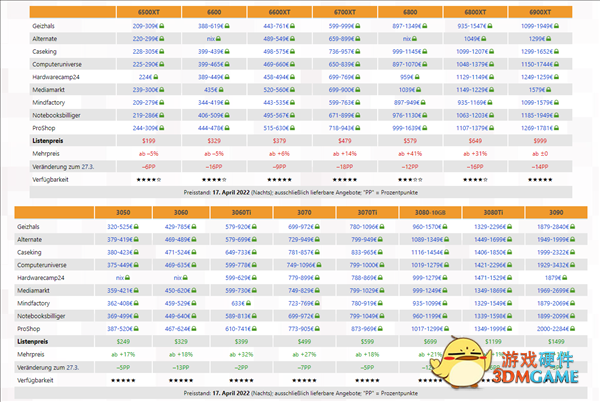Click the lock icon after Caseking 3060Ti price 649-733€
600x402 pixels.
tap(254, 252)
